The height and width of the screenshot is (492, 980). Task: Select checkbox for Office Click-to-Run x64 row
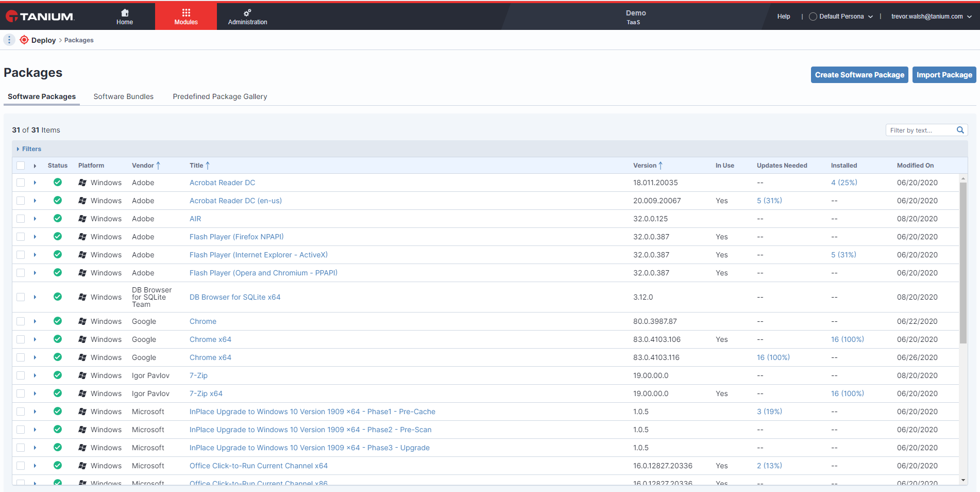21,466
